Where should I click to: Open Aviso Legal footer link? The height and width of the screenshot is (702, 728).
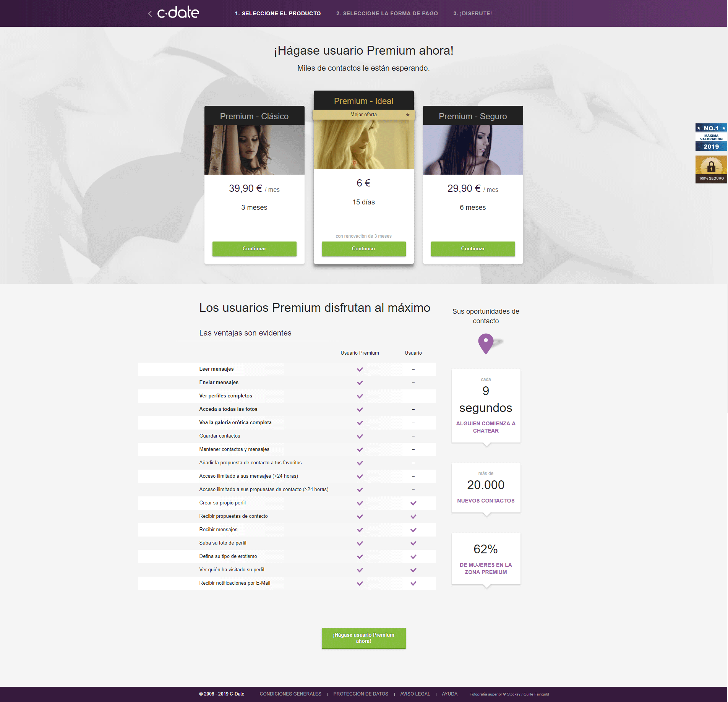pyautogui.click(x=415, y=694)
